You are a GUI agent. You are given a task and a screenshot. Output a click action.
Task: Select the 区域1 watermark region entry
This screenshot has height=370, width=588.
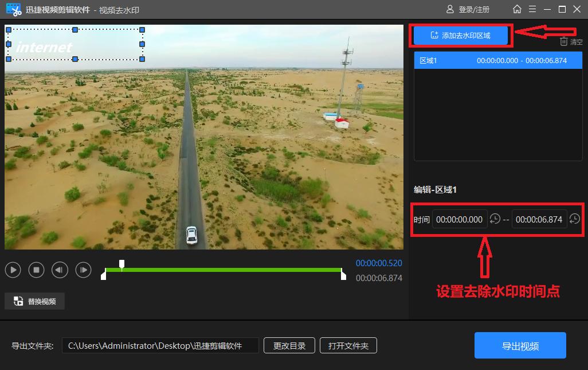[x=497, y=60]
